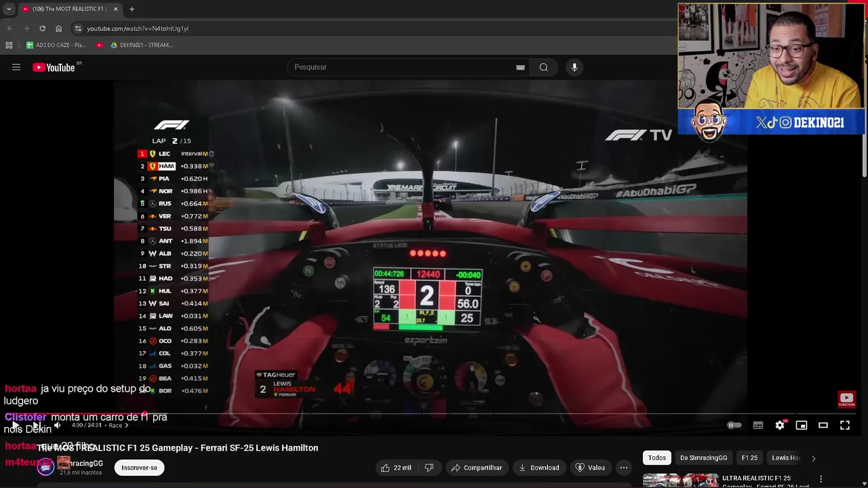Close the YouTube video tab

(x=115, y=9)
